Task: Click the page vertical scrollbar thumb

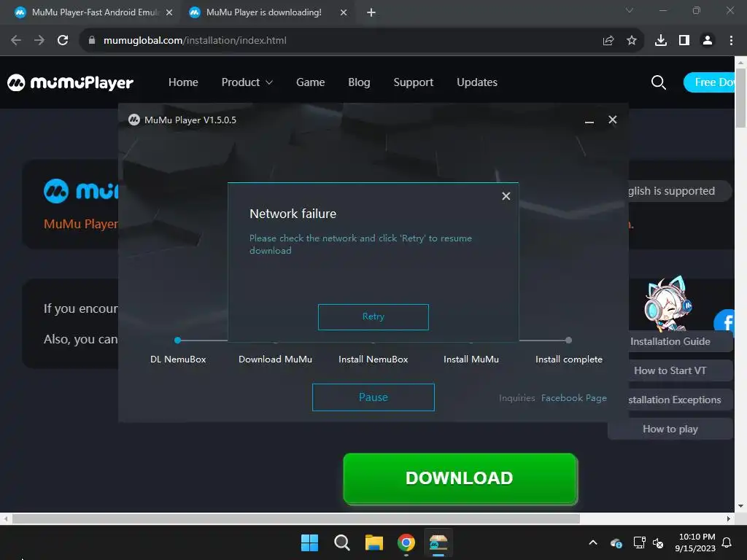Action: click(x=741, y=97)
